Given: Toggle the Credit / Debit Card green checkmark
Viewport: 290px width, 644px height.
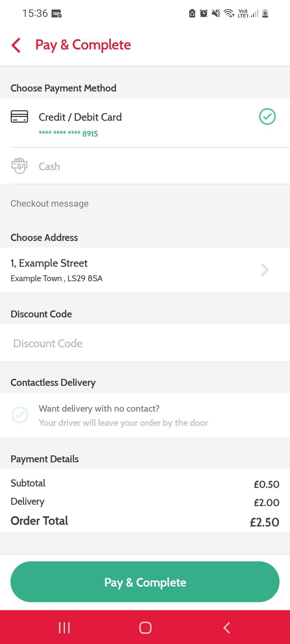Looking at the screenshot, I should pos(267,116).
